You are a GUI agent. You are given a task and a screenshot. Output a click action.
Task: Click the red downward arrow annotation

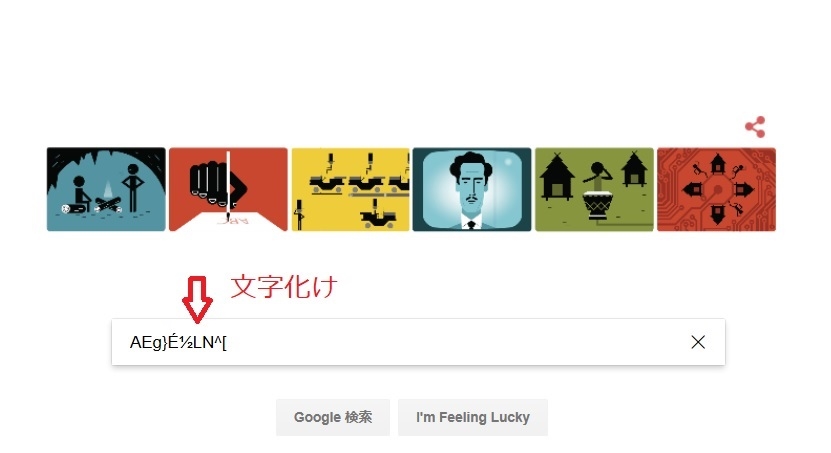tap(197, 299)
